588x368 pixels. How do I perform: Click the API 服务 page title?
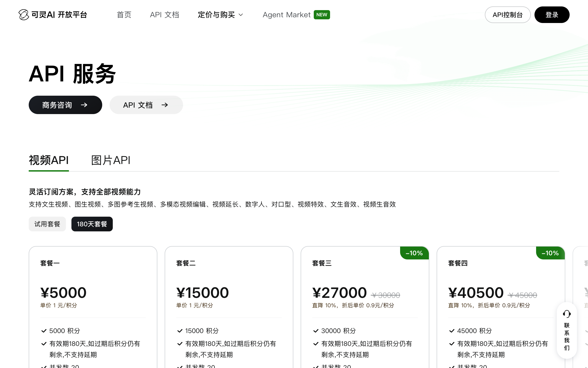[72, 74]
